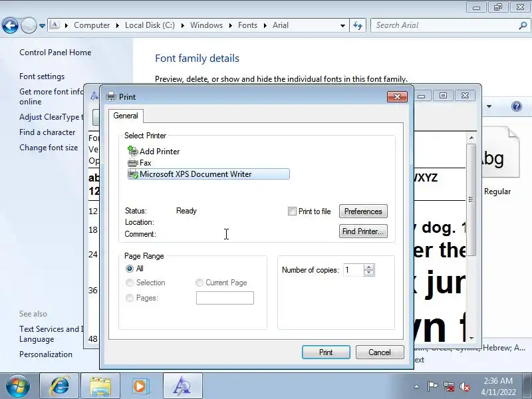Image resolution: width=532 pixels, height=399 pixels.
Task: Open Control Panel Home link
Action: point(55,53)
